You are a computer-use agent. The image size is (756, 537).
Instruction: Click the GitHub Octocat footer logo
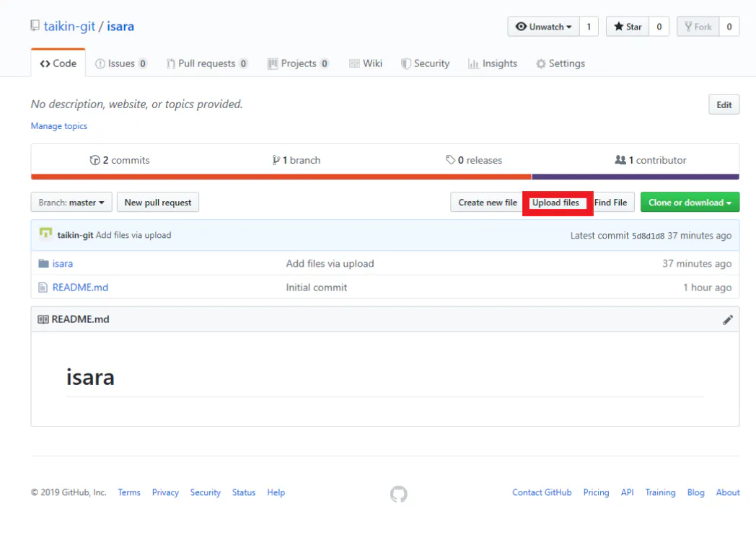399,494
